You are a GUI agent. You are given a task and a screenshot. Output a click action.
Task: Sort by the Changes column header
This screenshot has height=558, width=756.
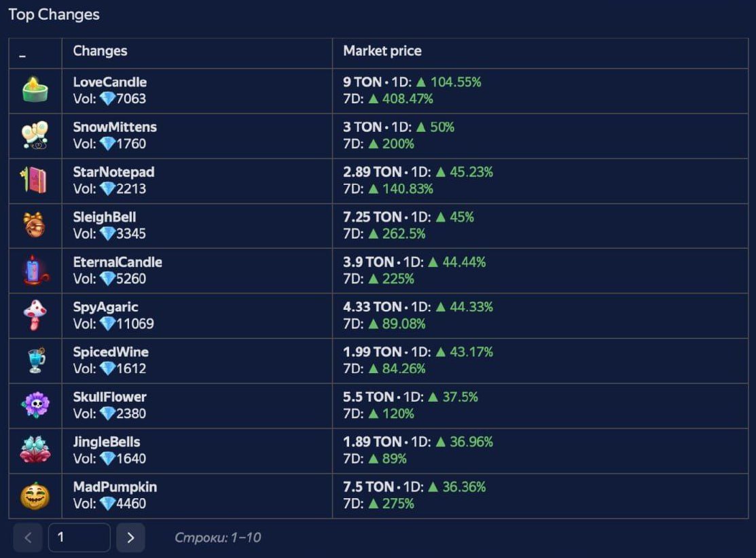tap(101, 51)
